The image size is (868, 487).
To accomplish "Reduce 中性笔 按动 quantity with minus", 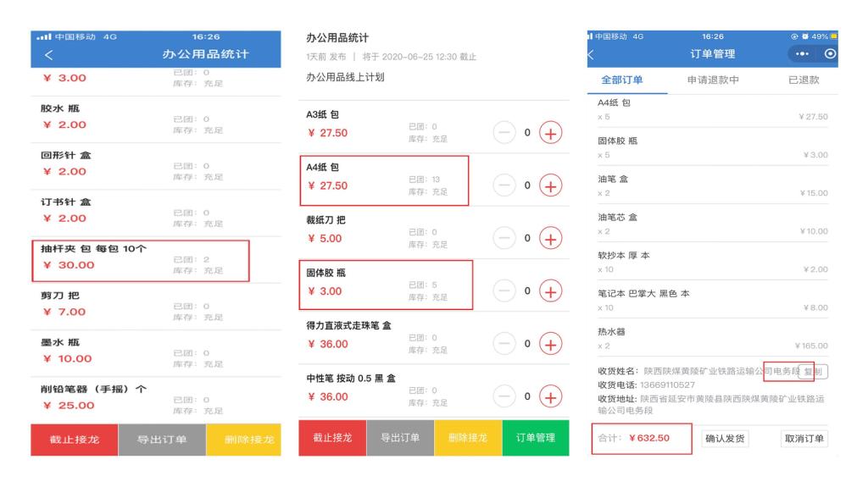I will coord(506,396).
